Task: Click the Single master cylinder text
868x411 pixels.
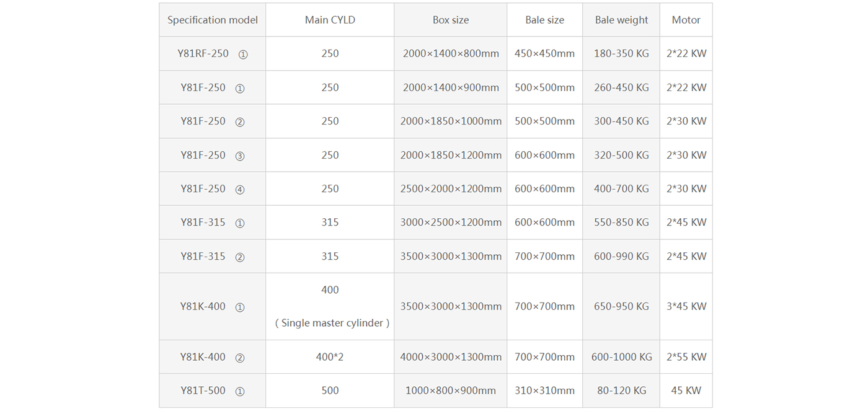Action: 332,323
